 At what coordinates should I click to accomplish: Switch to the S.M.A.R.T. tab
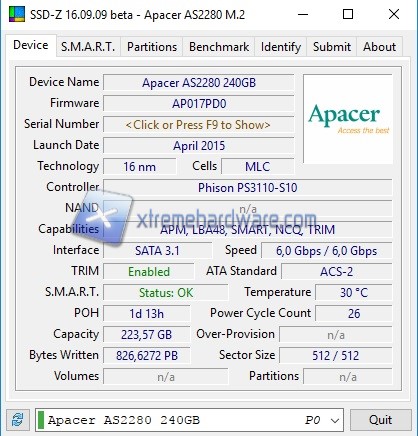(88, 47)
